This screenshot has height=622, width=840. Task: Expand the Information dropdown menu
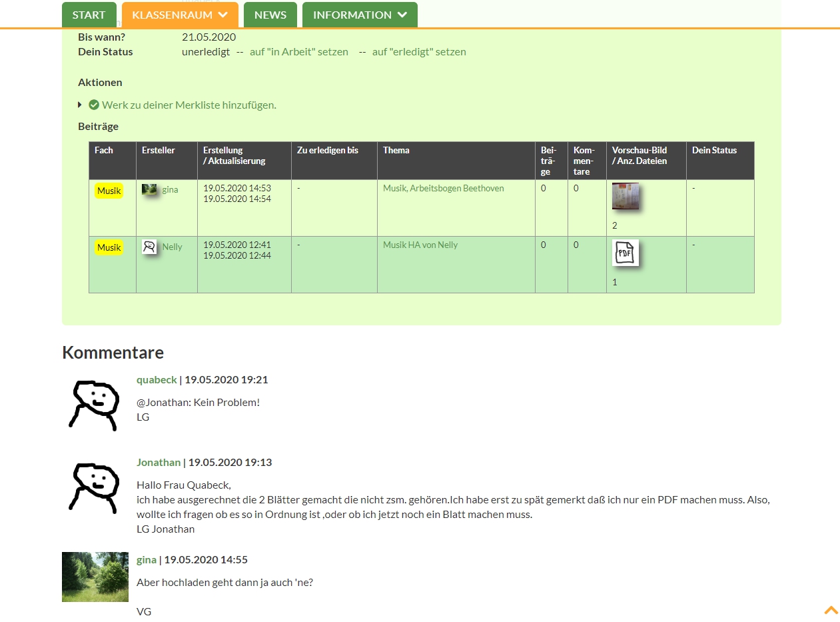pyautogui.click(x=360, y=15)
